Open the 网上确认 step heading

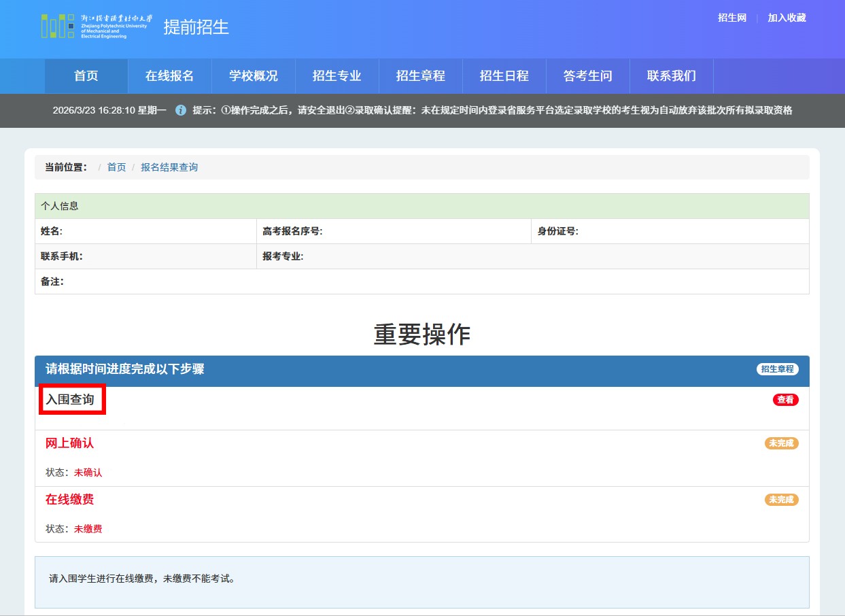click(x=70, y=443)
